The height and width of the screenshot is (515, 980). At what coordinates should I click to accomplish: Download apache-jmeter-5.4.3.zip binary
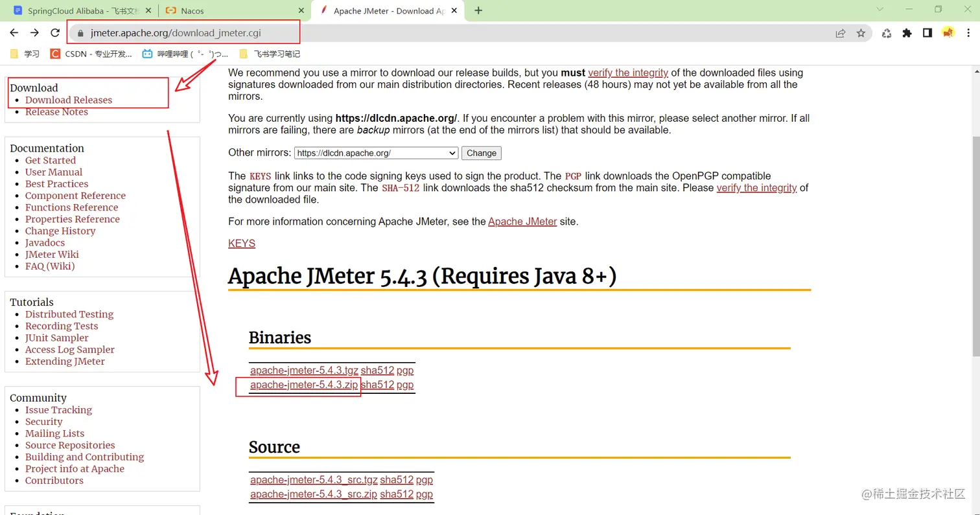(304, 385)
